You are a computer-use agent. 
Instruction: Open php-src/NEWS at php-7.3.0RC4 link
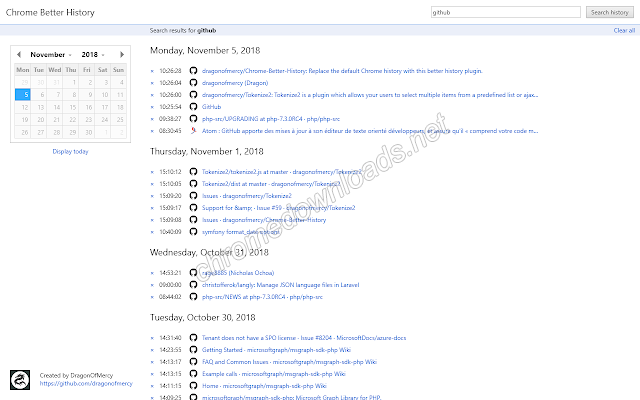[x=262, y=297]
